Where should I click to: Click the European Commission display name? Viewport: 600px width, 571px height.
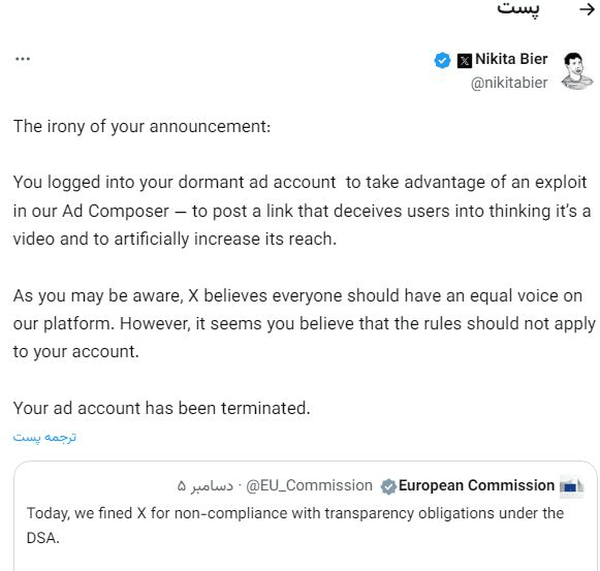[x=476, y=486]
